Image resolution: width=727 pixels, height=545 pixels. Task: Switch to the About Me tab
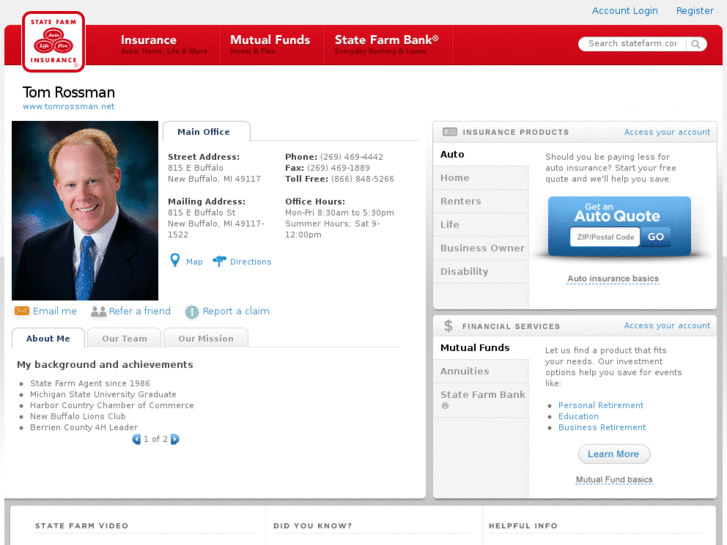pos(48,339)
